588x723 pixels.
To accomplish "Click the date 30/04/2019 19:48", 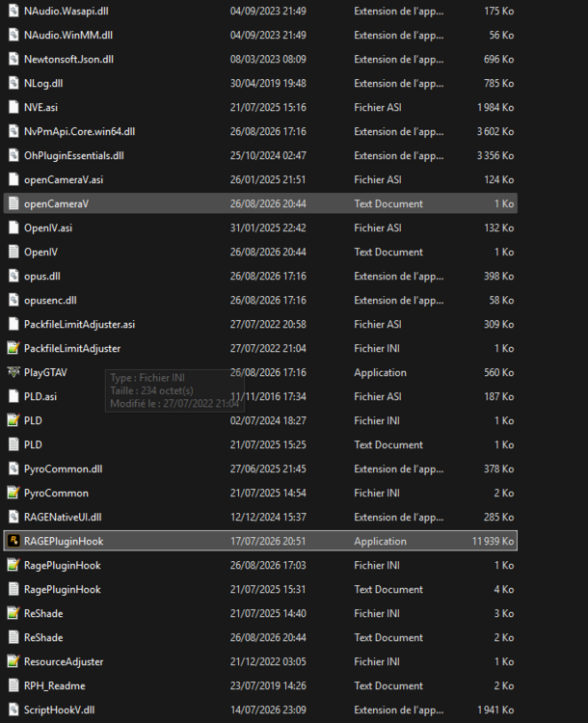I will (268, 83).
